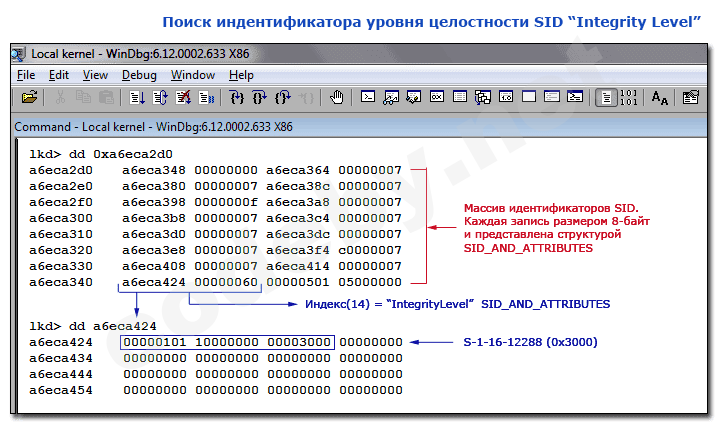Open the Memory window toolbar icon
This screenshot has width=721, height=425.
coord(460,97)
